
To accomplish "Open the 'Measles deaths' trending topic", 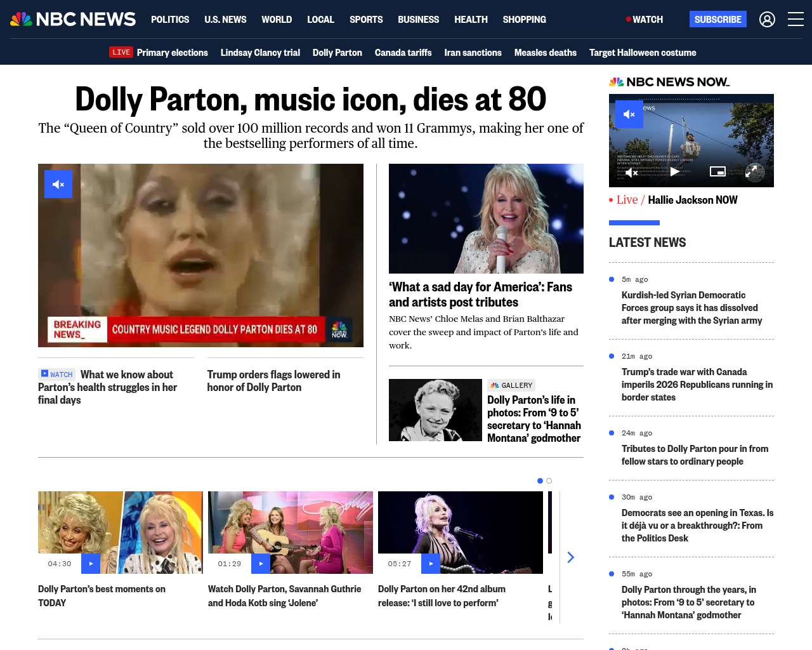I will click(x=546, y=53).
